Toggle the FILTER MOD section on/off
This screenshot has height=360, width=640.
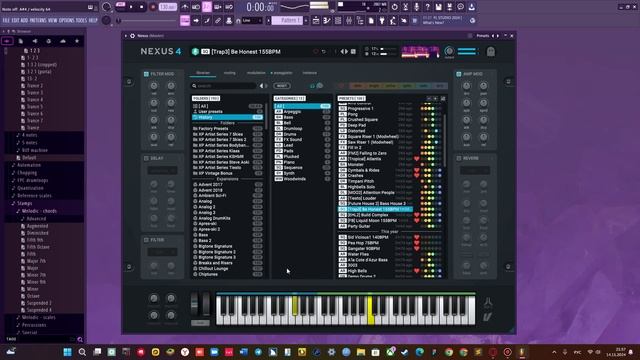pyautogui.click(x=146, y=74)
